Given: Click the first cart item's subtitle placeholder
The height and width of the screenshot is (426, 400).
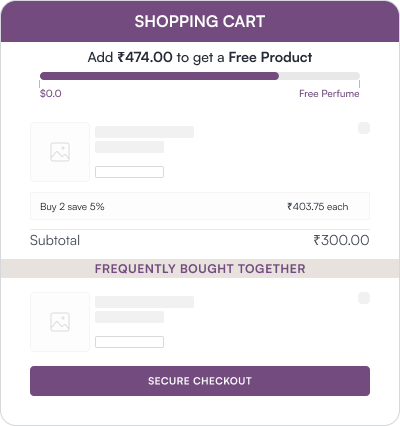Looking at the screenshot, I should coord(129,147).
